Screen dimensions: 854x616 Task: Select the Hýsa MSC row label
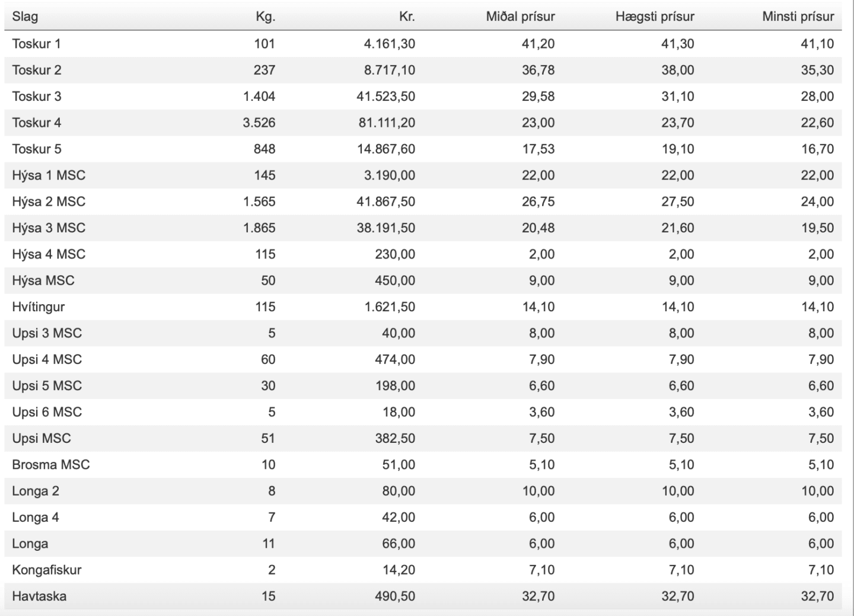coord(43,280)
